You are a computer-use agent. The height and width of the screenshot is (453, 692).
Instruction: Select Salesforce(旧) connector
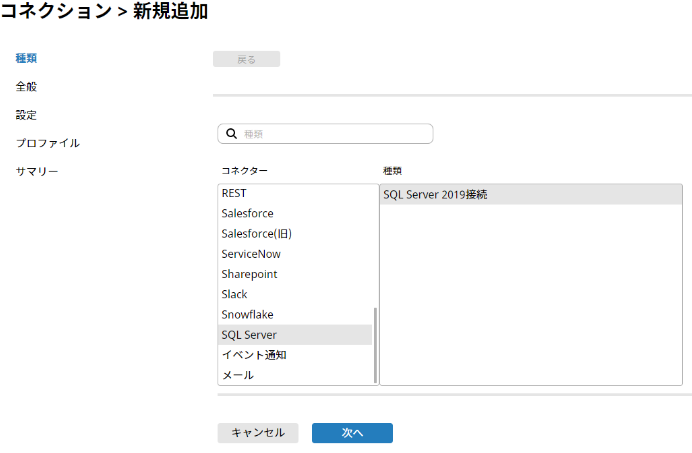tap(256, 234)
